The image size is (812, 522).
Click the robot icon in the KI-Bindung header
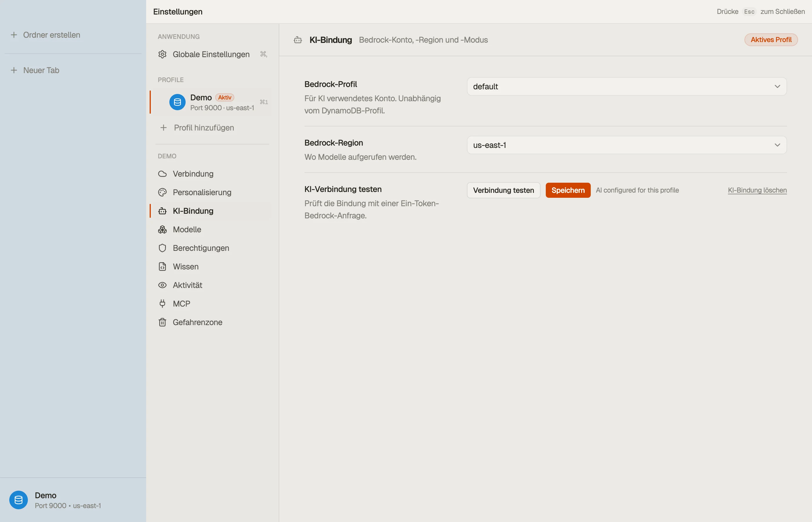coord(298,40)
